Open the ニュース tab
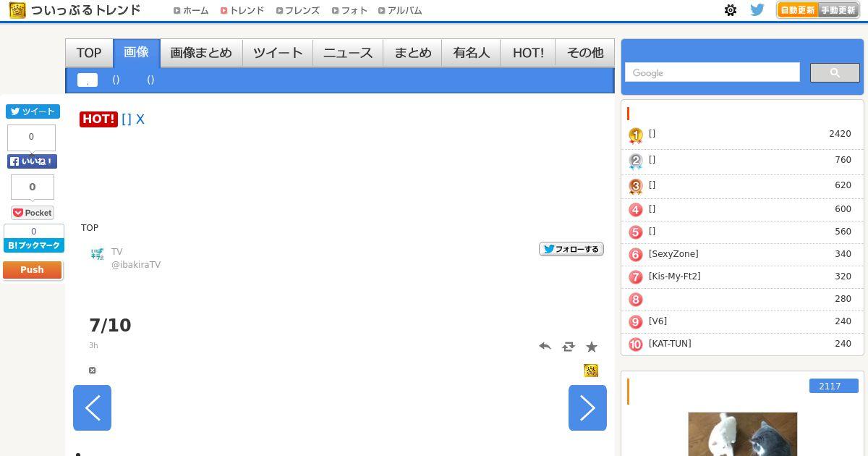 (x=348, y=53)
